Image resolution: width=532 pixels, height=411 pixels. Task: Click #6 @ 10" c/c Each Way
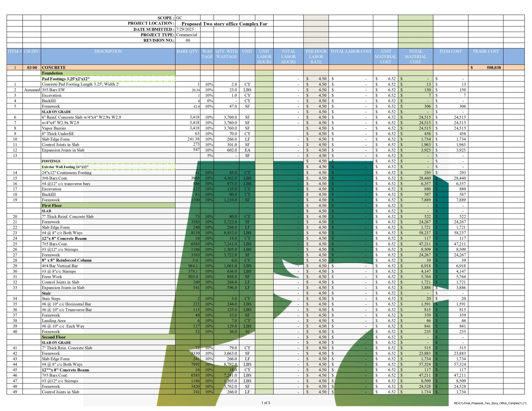pos(63,326)
